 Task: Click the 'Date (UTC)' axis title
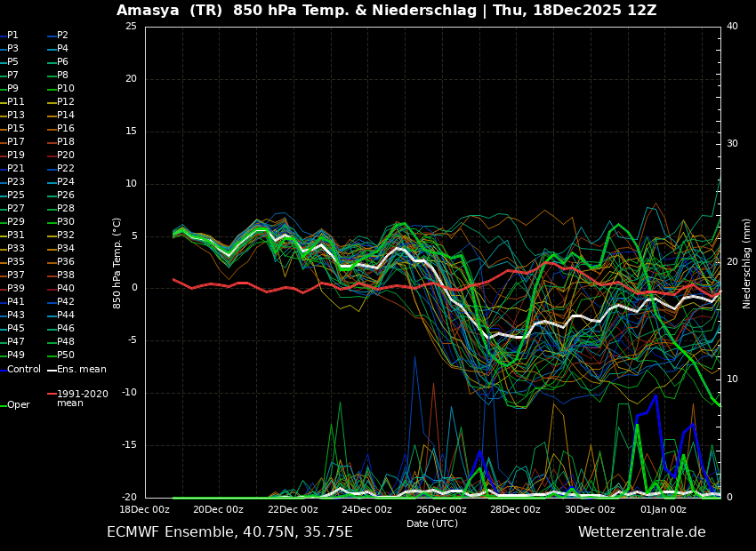point(432,523)
